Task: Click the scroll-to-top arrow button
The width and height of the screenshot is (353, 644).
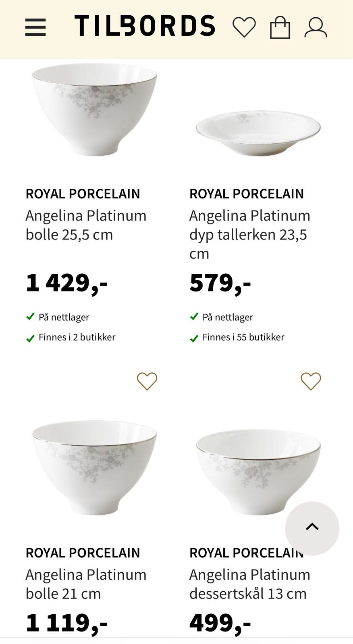Action: pos(312,528)
